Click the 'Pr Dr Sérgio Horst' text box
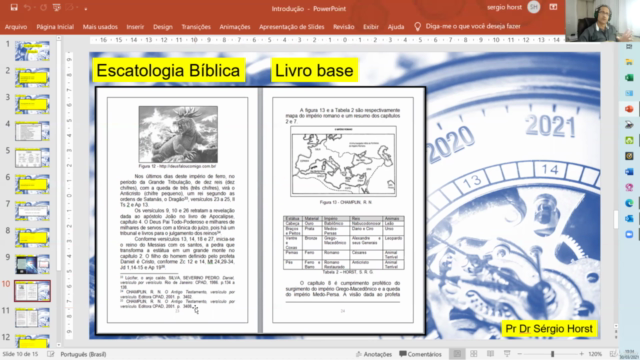The height and width of the screenshot is (360, 640). [x=549, y=329]
